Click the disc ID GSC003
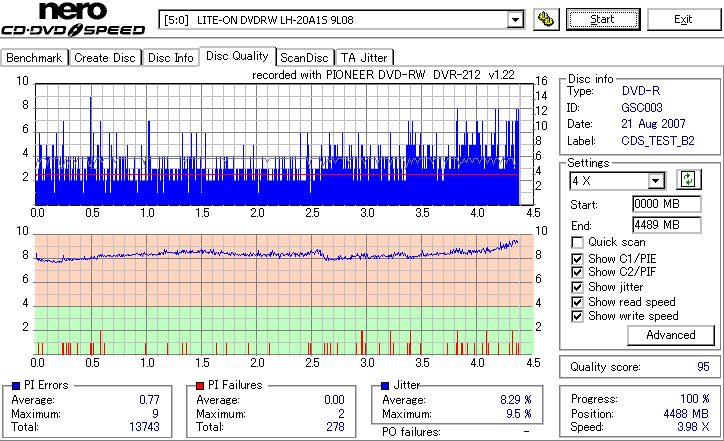 642,108
